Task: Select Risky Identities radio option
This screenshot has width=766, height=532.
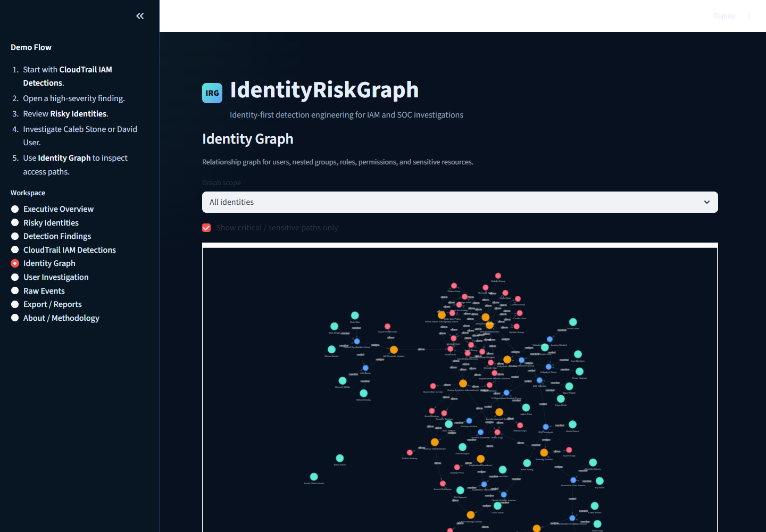Action: (x=45, y=223)
